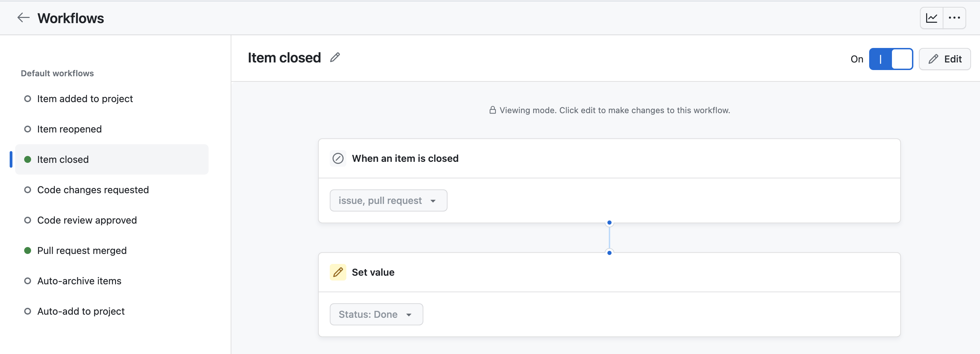Image resolution: width=980 pixels, height=354 pixels.
Task: Open the Status: Done value dropdown
Action: (376, 314)
